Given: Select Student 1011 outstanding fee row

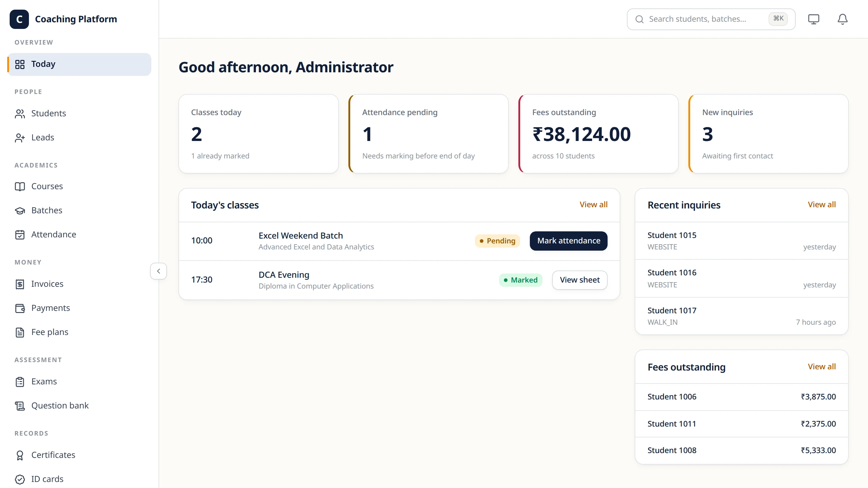Looking at the screenshot, I should coord(742,424).
